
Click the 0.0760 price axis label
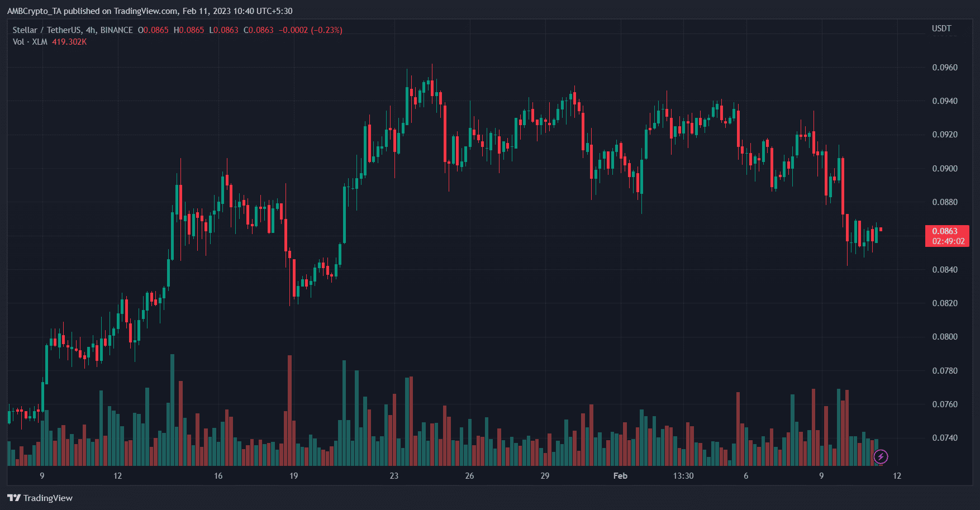click(x=945, y=404)
